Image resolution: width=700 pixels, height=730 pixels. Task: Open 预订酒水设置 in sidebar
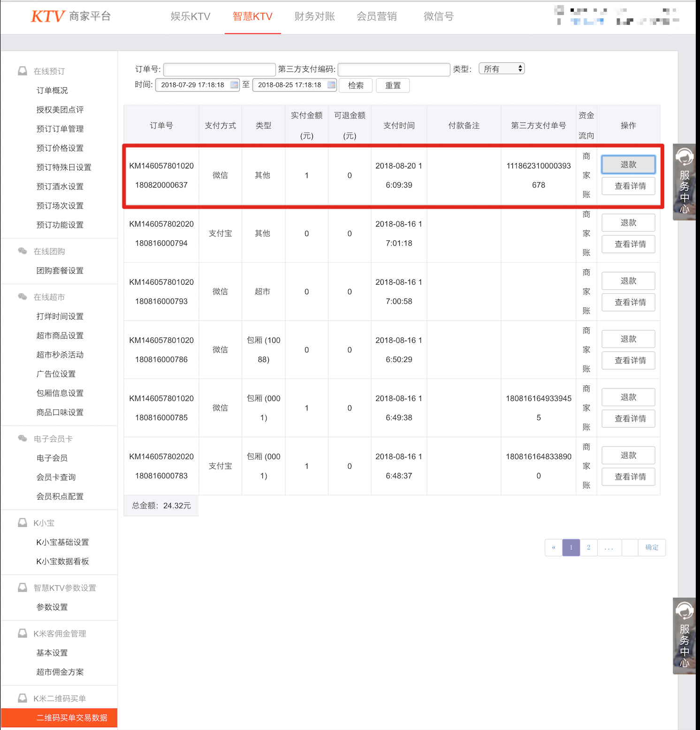tap(60, 186)
